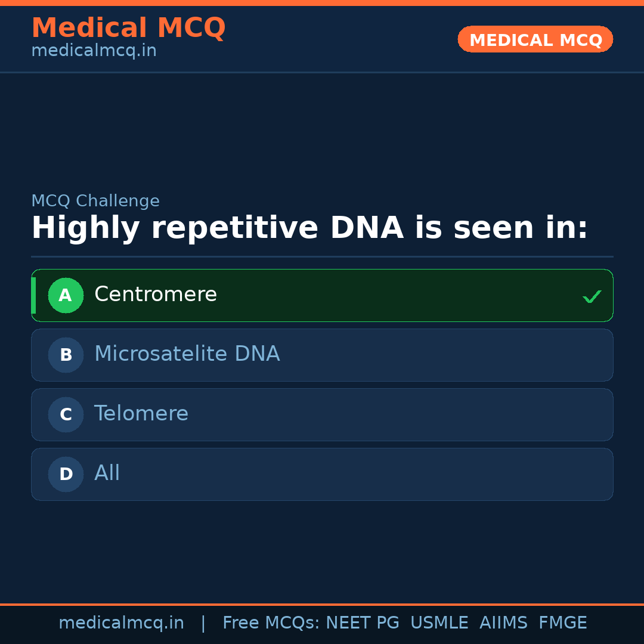Open the Medical MCQ header title
This screenshot has width=644, height=644.
(x=128, y=27)
